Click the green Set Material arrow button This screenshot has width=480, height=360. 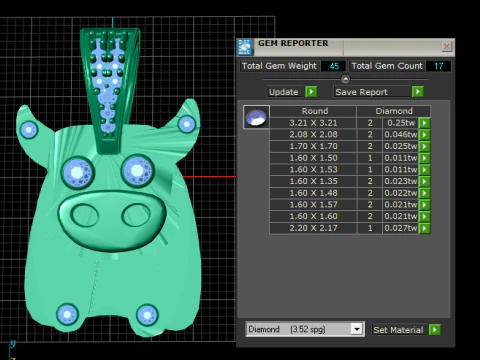[x=435, y=330]
